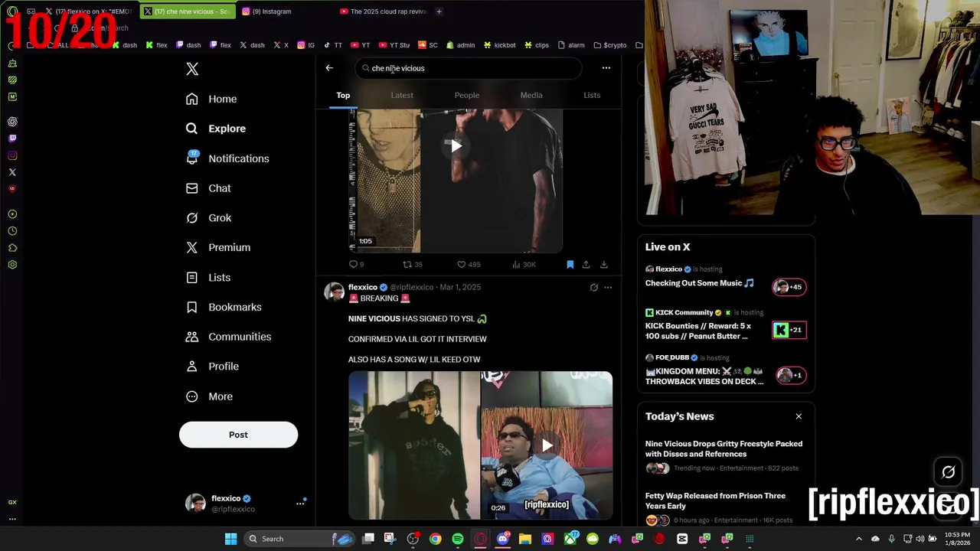
Task: Switch to the People search tab
Action: point(466,95)
